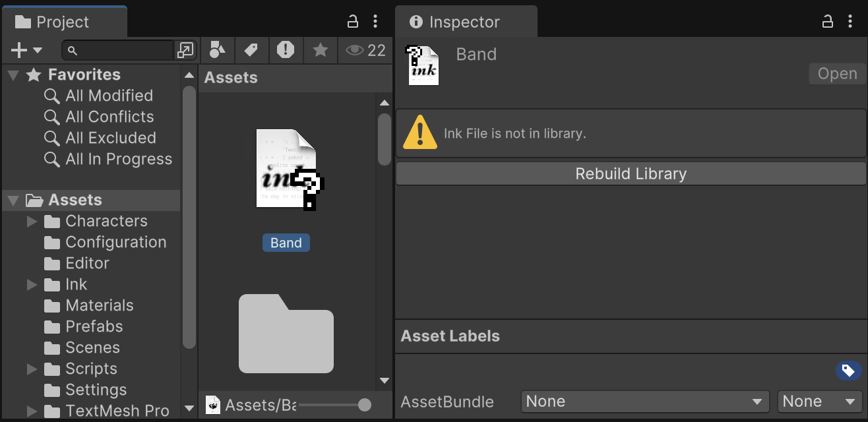The width and height of the screenshot is (868, 422).
Task: Open Project panel three-dot options menu
Action: click(375, 22)
